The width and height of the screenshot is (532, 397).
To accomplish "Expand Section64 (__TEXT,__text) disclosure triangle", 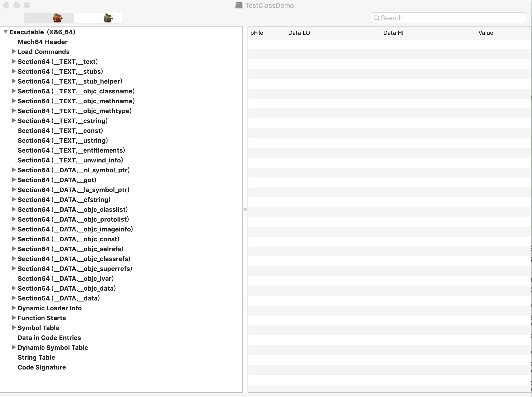I will [x=14, y=61].
